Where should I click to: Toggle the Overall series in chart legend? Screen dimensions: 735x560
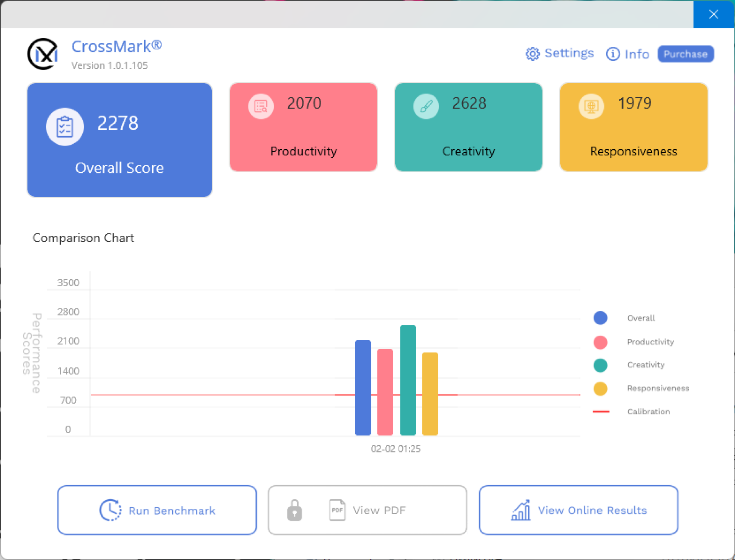[600, 318]
